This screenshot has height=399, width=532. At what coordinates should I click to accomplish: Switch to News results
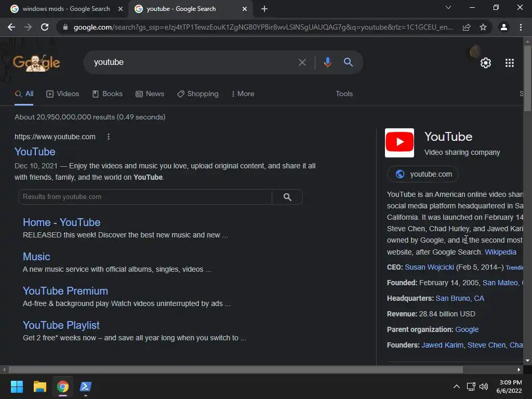150,94
